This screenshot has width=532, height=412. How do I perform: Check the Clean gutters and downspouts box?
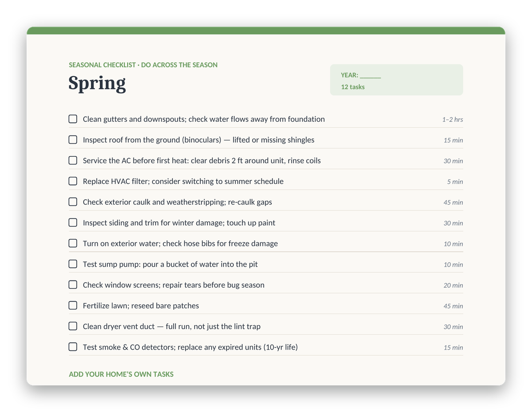pyautogui.click(x=73, y=119)
